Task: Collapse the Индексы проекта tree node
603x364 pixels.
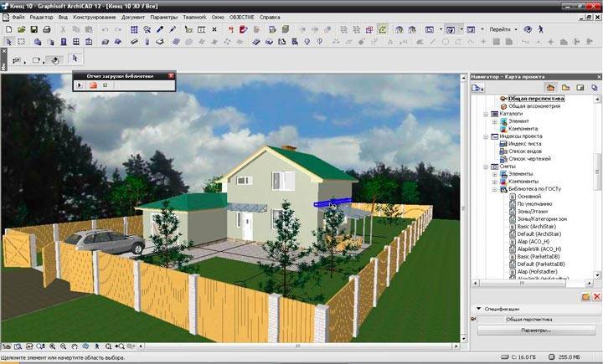Action: tap(486, 136)
